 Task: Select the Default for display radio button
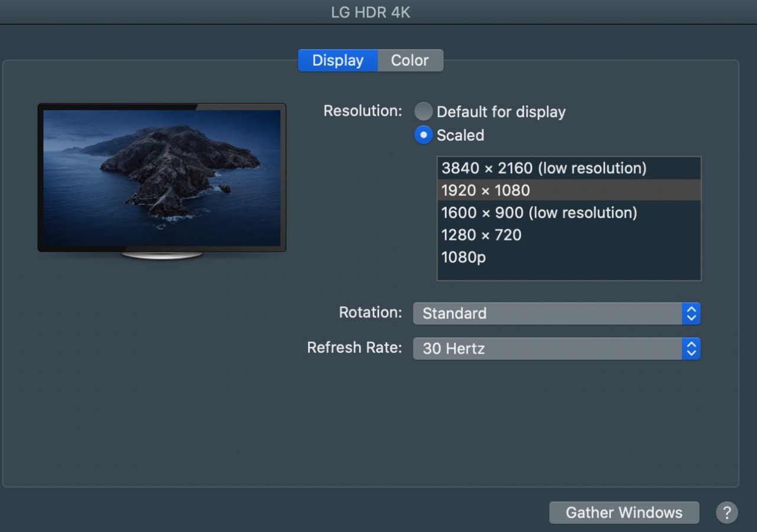click(423, 112)
